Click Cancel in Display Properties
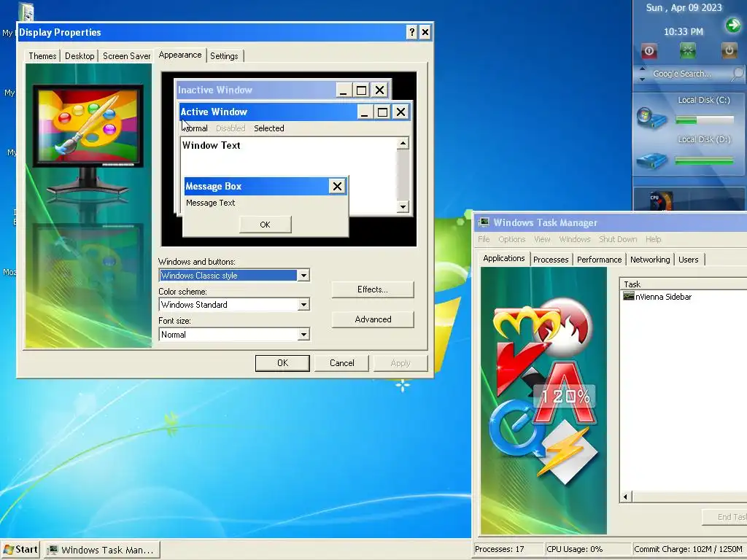Image resolution: width=747 pixels, height=560 pixels. (341, 363)
